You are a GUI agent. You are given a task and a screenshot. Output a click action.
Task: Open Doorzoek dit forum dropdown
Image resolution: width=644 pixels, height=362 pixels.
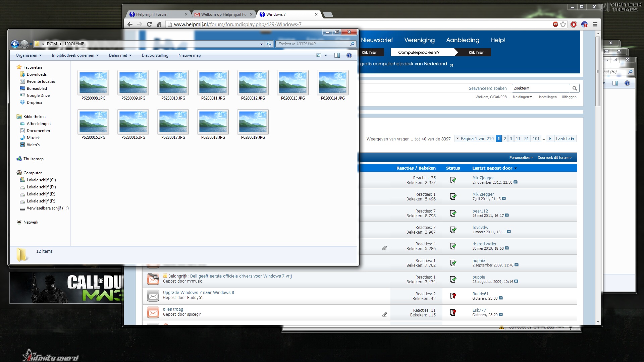[554, 158]
